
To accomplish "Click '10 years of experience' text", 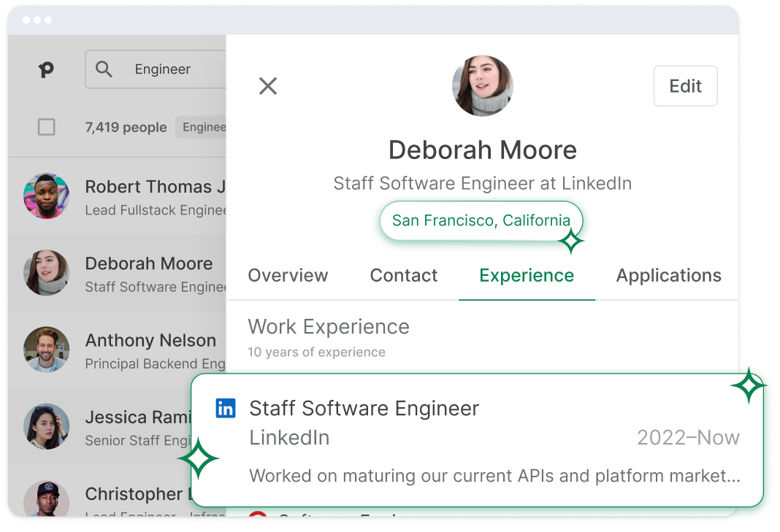I will pos(316,352).
